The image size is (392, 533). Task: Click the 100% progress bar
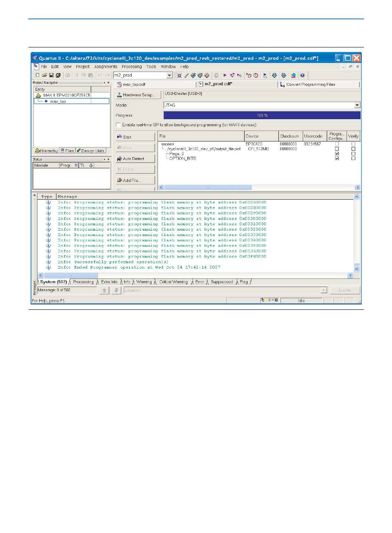pyautogui.click(x=262, y=116)
